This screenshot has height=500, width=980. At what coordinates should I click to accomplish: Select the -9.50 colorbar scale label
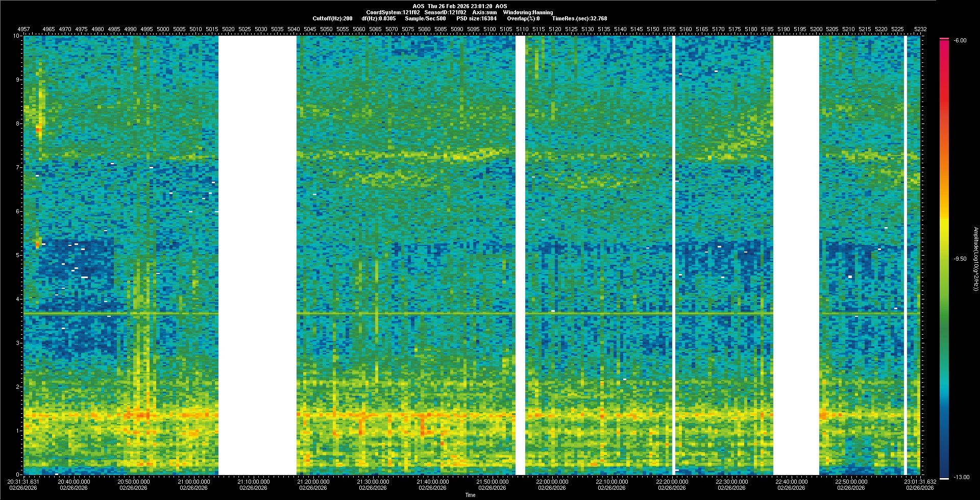click(x=960, y=259)
